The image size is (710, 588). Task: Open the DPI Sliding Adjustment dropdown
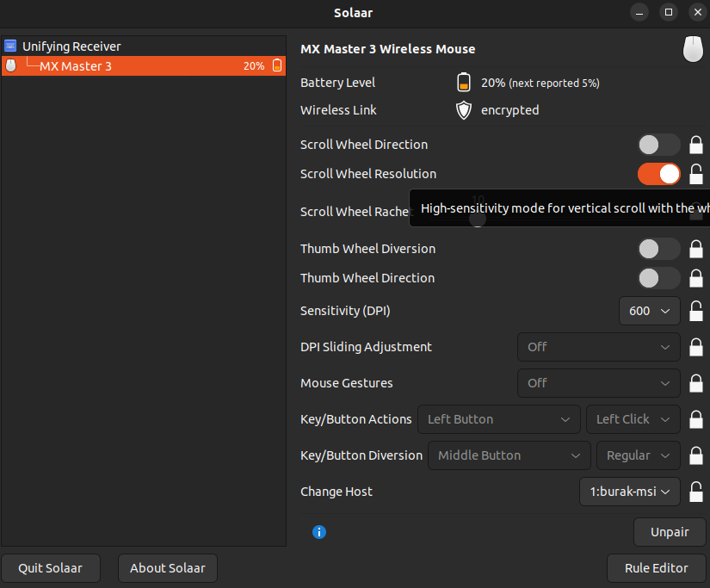tap(599, 347)
